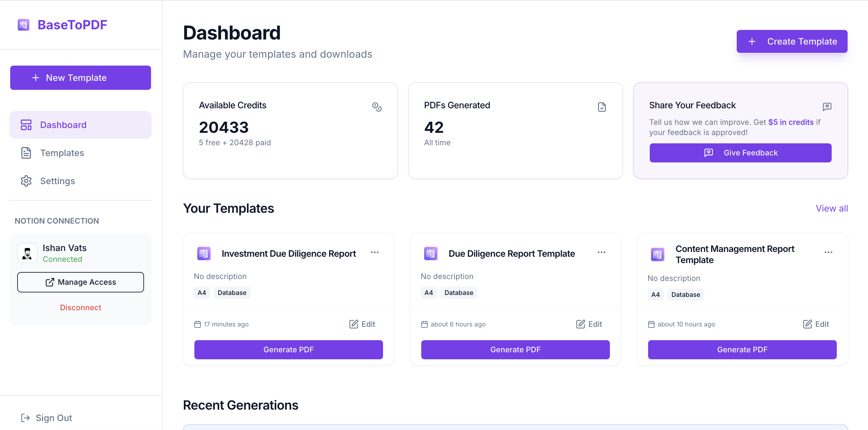
Task: Click calendar icon beside about 10 hours ago
Action: pos(651,324)
